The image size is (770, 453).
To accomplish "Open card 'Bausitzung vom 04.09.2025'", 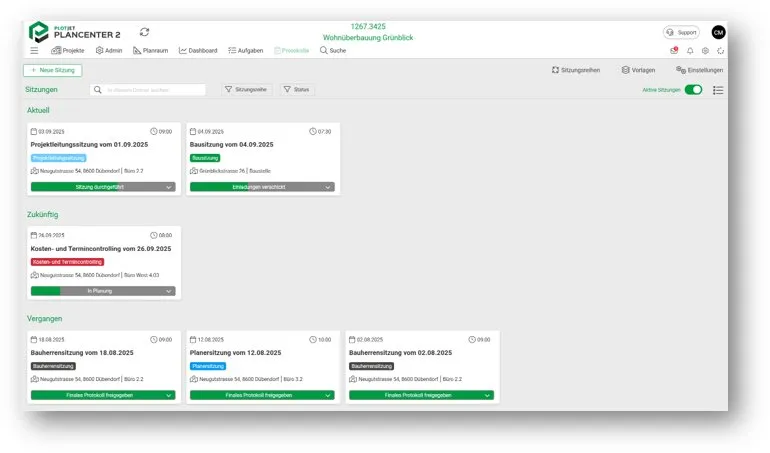I will [231, 145].
